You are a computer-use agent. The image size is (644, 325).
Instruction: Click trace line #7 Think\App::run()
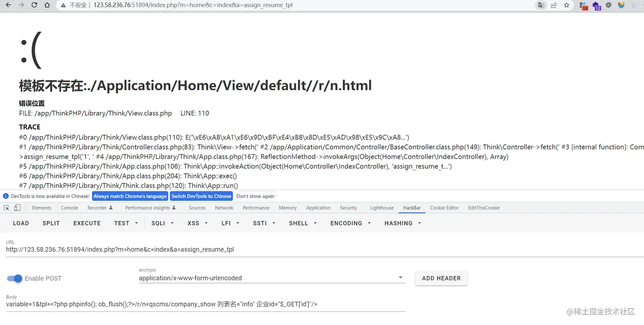129,186
